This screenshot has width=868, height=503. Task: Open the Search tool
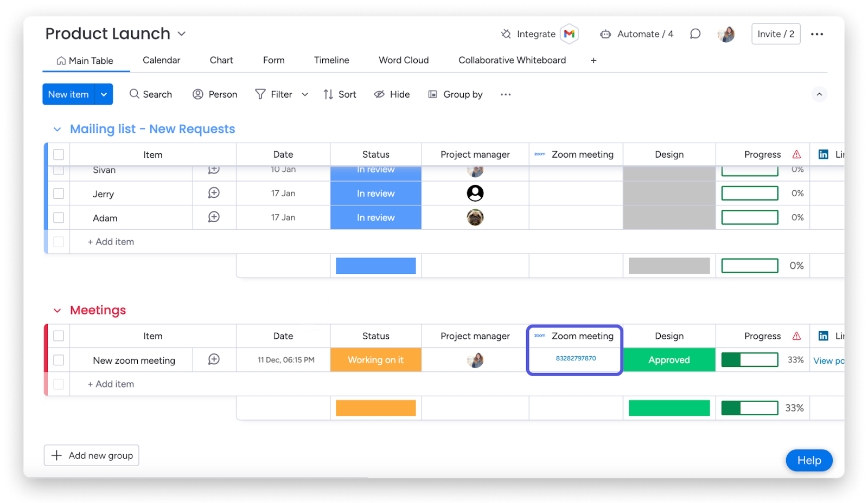150,94
